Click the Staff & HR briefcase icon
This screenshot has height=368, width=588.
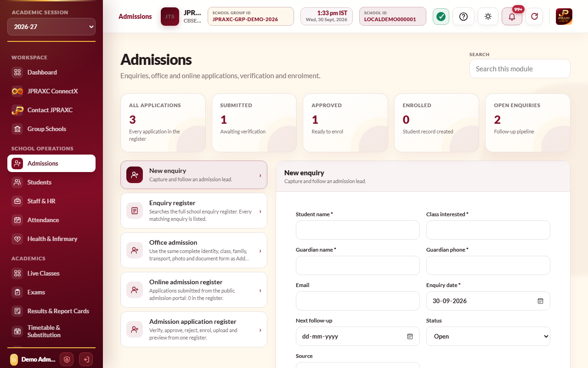17,201
